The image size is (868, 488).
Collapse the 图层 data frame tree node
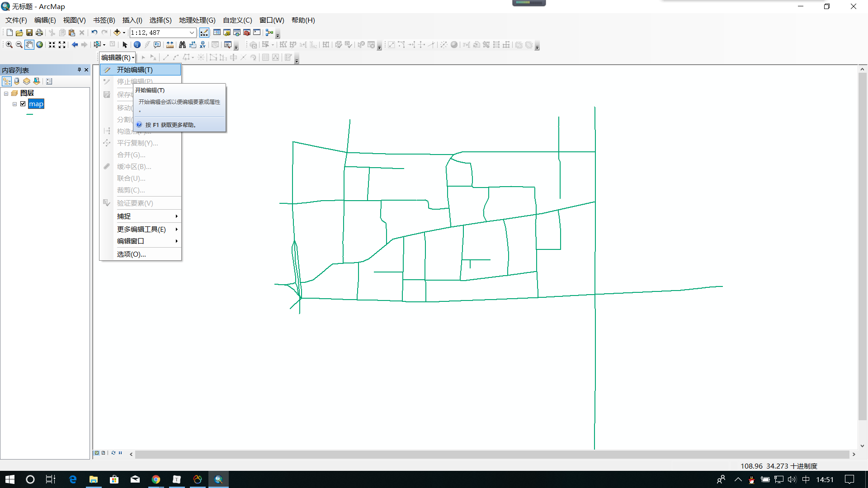[x=6, y=94]
